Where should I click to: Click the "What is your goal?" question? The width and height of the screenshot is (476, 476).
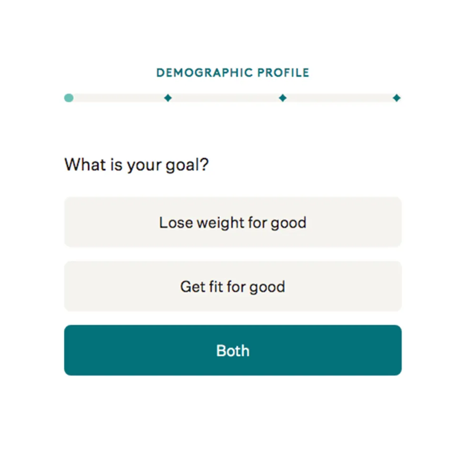coord(137,165)
